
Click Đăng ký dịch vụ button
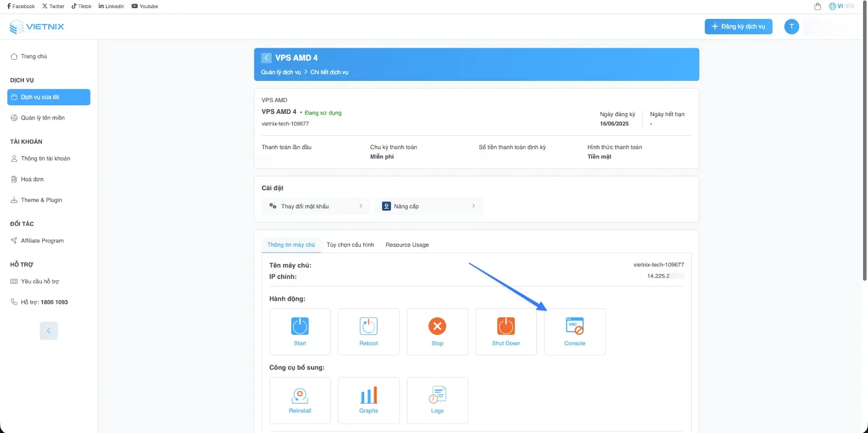738,26
